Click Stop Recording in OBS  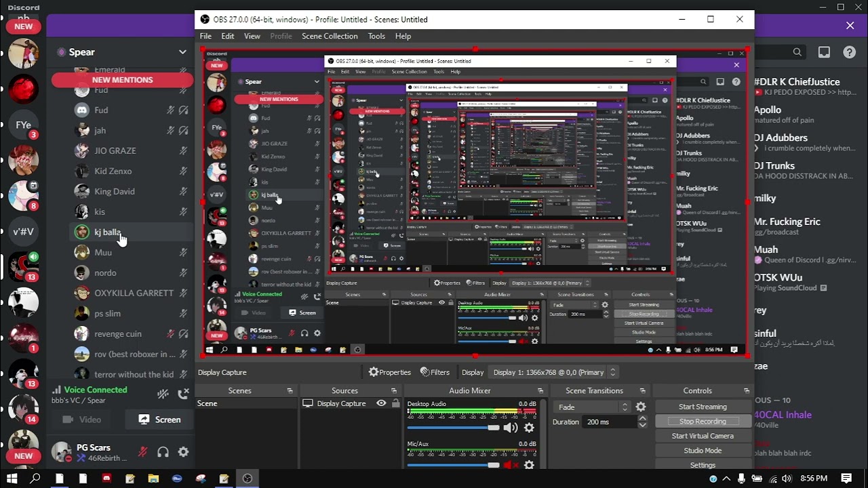click(703, 422)
